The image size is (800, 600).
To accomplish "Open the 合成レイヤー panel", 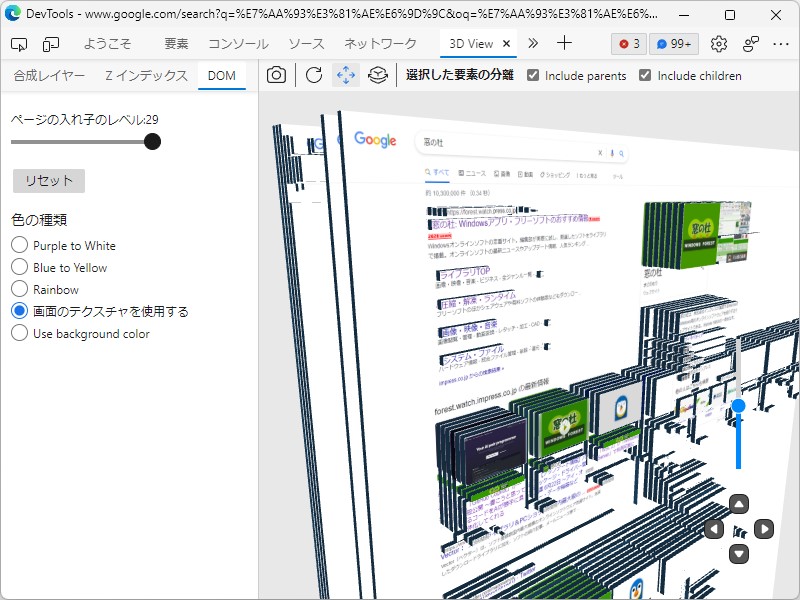I will 48,74.
